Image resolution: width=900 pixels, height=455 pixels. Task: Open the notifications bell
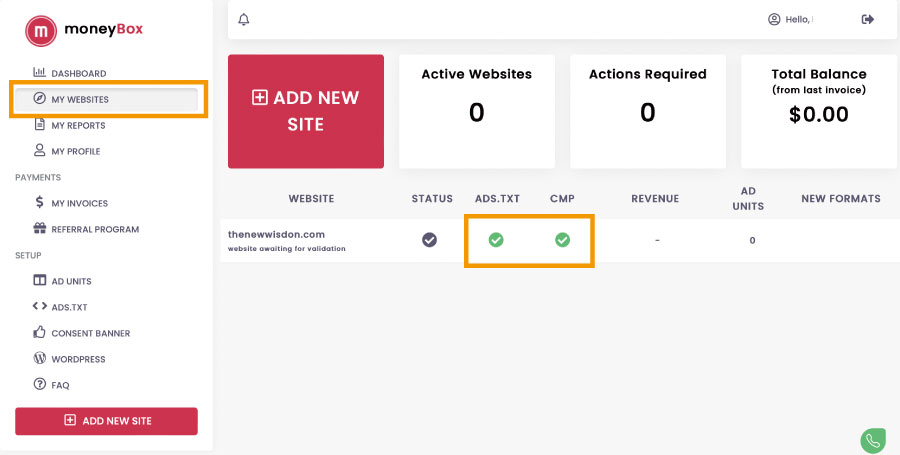(x=244, y=20)
